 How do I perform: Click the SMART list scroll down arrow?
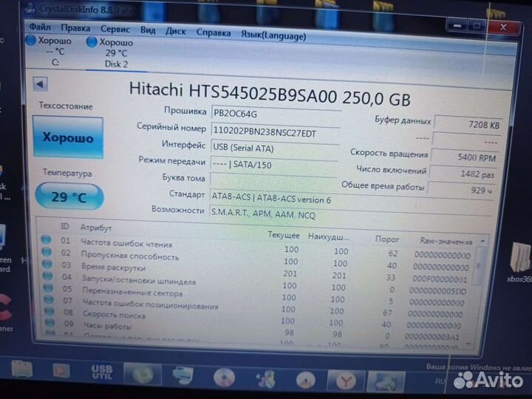pos(469,345)
